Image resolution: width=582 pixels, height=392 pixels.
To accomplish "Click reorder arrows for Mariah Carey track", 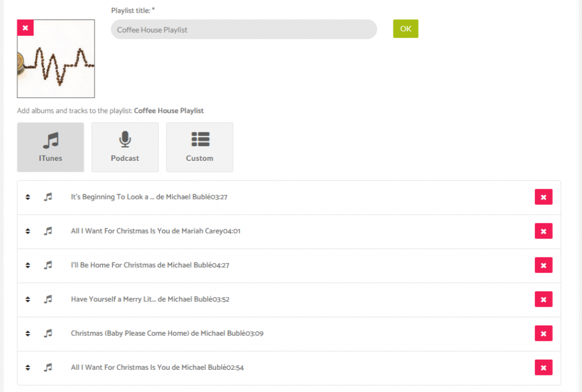I will pos(28,231).
